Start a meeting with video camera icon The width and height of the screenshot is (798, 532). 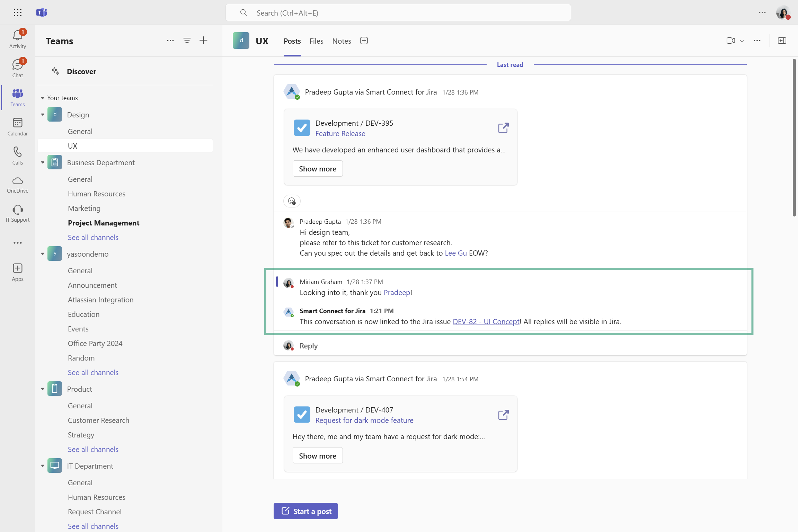pos(731,41)
